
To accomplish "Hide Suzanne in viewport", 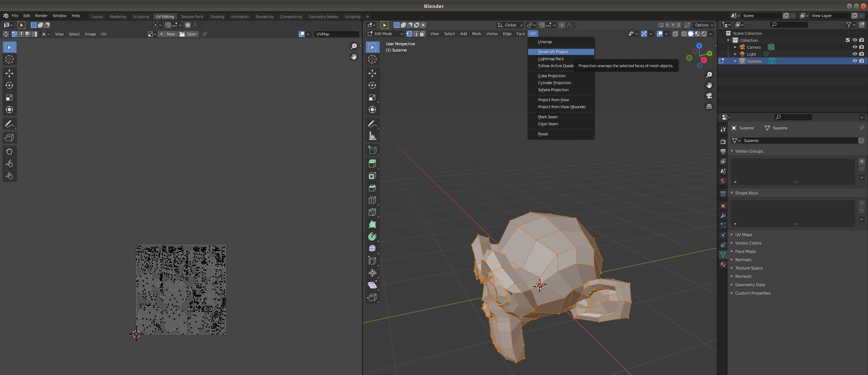I will tap(855, 61).
